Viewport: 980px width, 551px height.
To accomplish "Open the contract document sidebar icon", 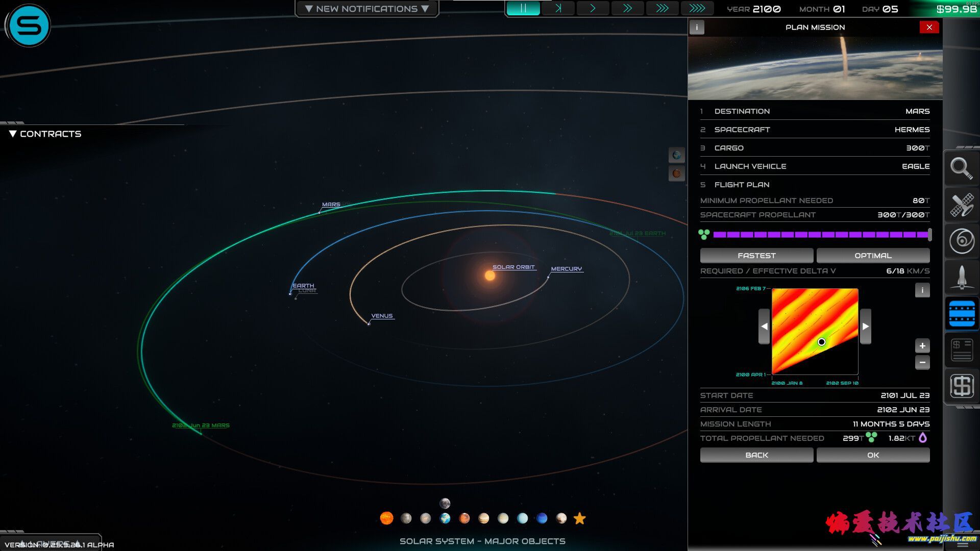I will [x=962, y=350].
